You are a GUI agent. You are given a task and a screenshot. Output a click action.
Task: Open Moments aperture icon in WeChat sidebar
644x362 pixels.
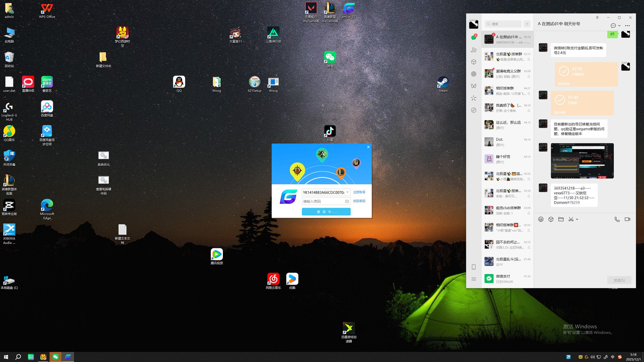tap(473, 74)
